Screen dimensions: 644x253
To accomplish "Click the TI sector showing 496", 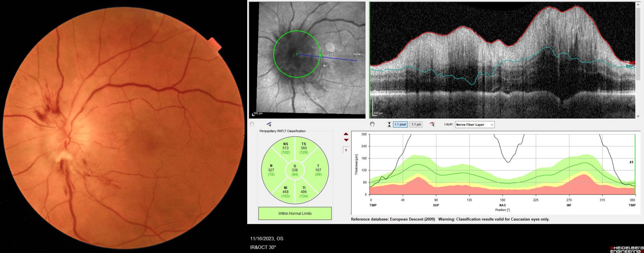I will [x=304, y=192].
